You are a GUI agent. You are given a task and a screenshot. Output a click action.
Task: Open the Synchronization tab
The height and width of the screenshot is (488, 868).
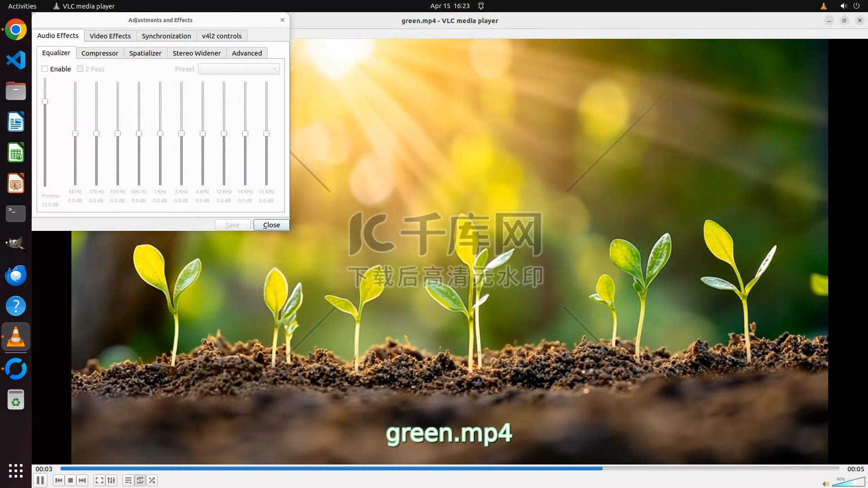166,36
